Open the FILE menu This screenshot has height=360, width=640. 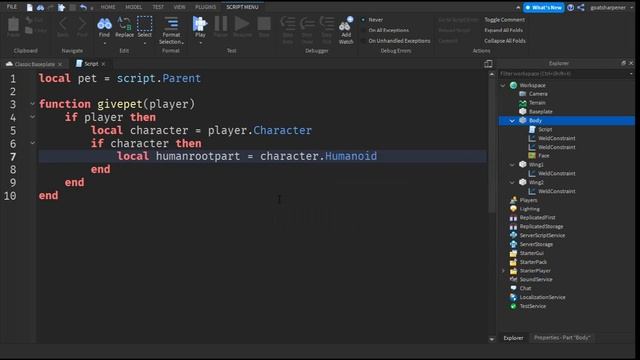tap(12, 7)
